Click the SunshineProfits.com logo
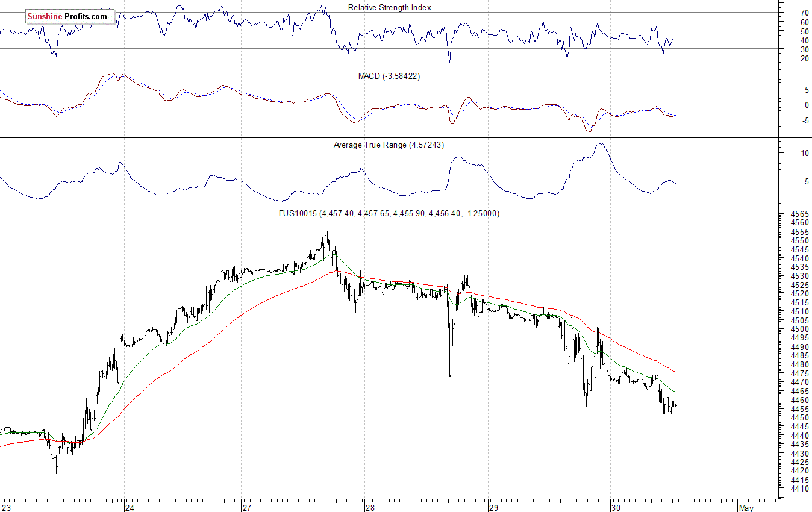Image resolution: width=812 pixels, height=512 pixels. 69,16
